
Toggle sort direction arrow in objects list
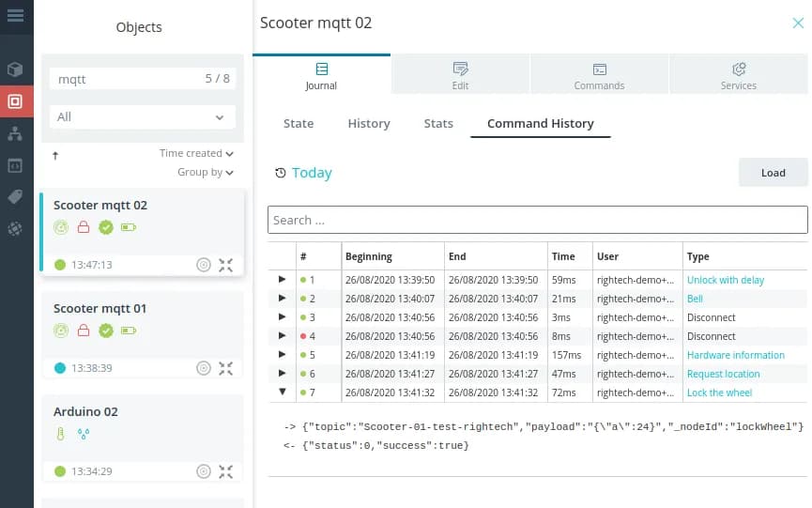coord(55,156)
